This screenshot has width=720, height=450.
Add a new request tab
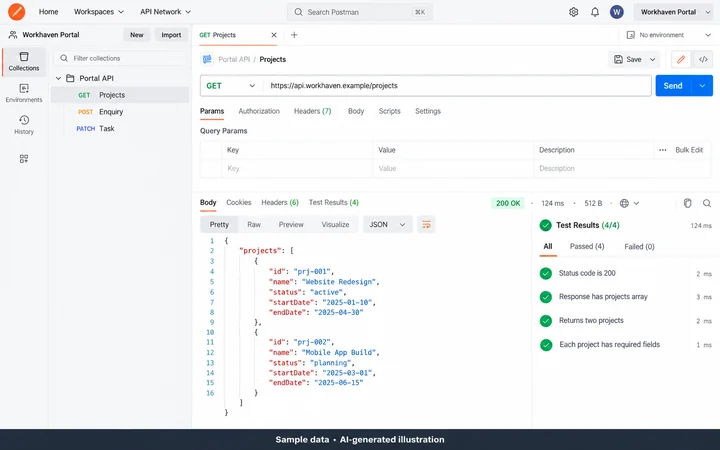[294, 35]
